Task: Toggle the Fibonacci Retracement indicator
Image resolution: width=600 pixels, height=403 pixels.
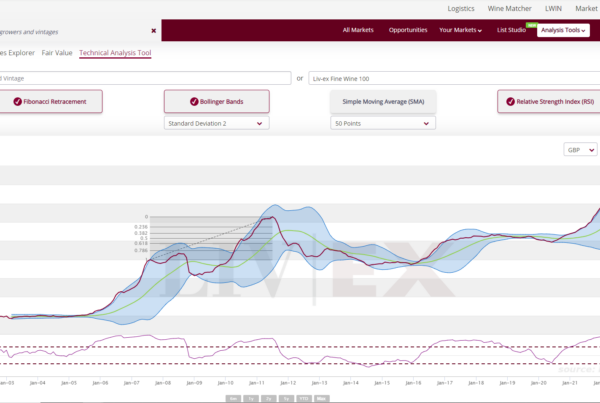Action: (x=51, y=101)
